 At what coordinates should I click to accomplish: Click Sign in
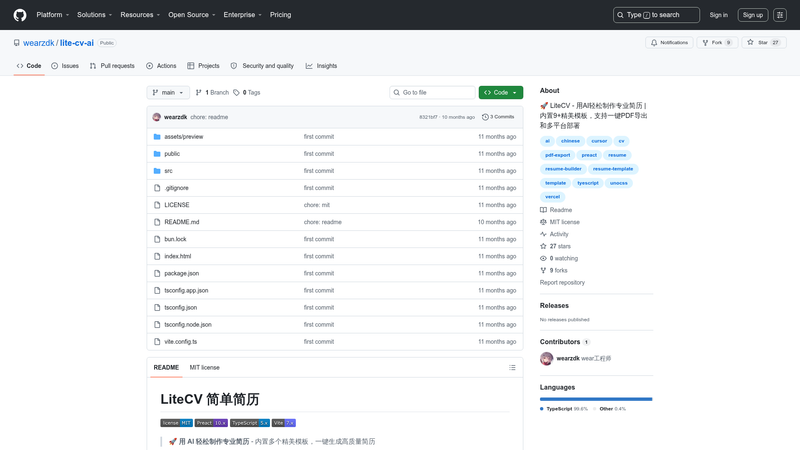(x=718, y=15)
